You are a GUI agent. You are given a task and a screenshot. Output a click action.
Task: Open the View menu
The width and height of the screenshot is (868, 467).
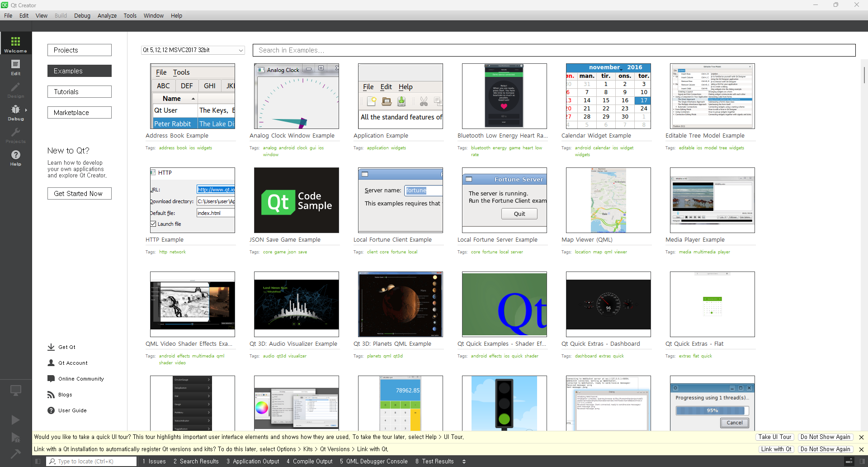click(42, 15)
